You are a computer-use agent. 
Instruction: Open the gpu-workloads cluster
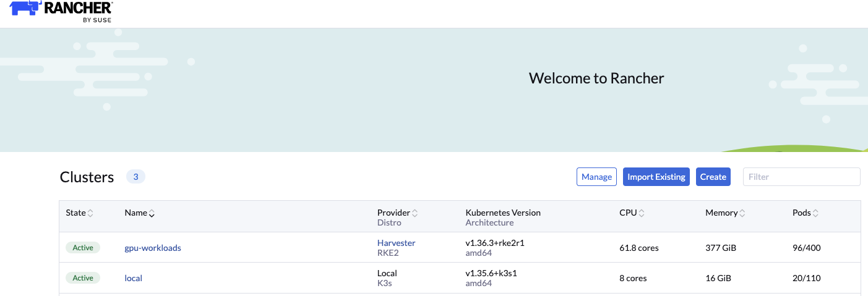153,248
